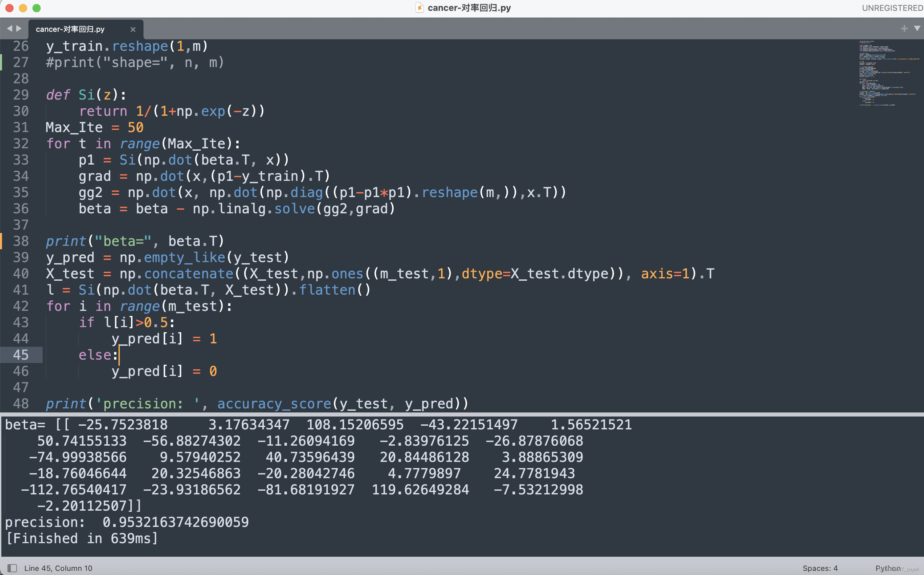The image size is (924, 575).
Task: Select the cancer-对率回归.py tab
Action: point(86,29)
